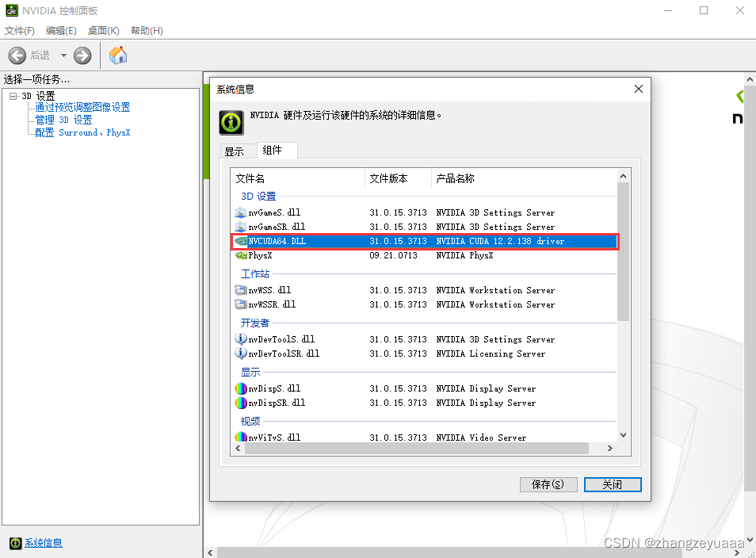Select the "NVIDIA Licensing Server" product name
Viewport: 756px width, 558px height.
491,354
